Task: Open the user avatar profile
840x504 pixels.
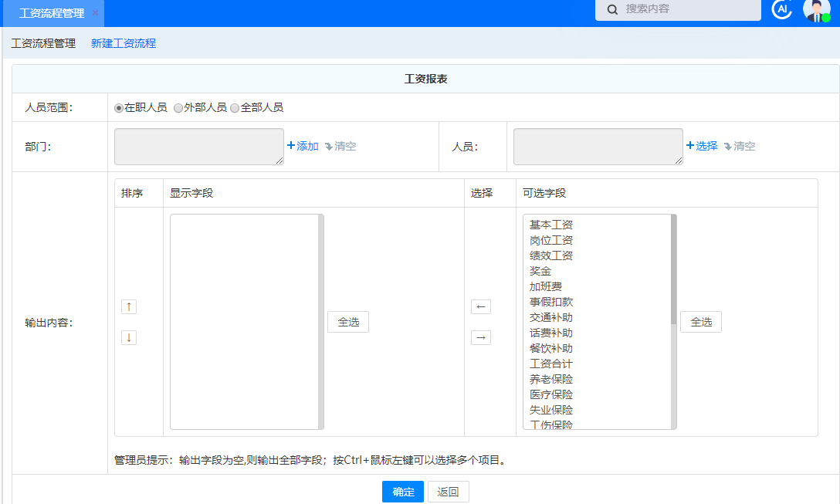Action: (816, 10)
